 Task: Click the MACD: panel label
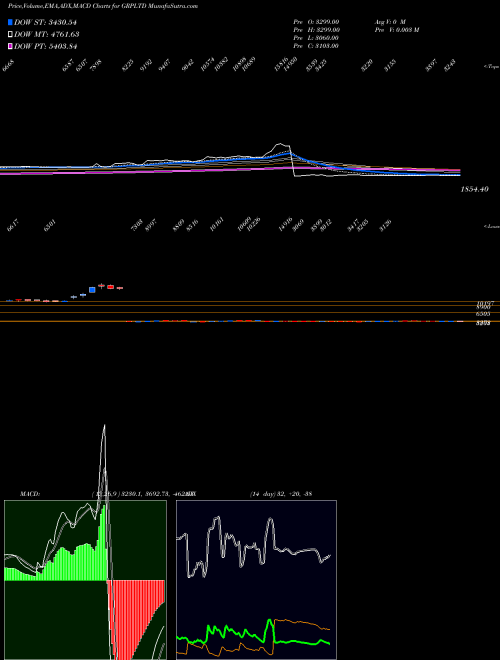pos(30,494)
